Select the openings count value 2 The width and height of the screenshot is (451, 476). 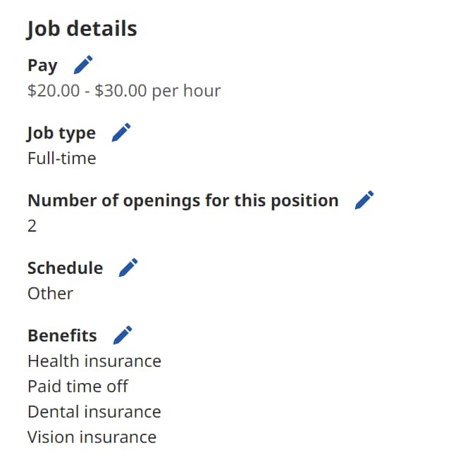coord(32,226)
